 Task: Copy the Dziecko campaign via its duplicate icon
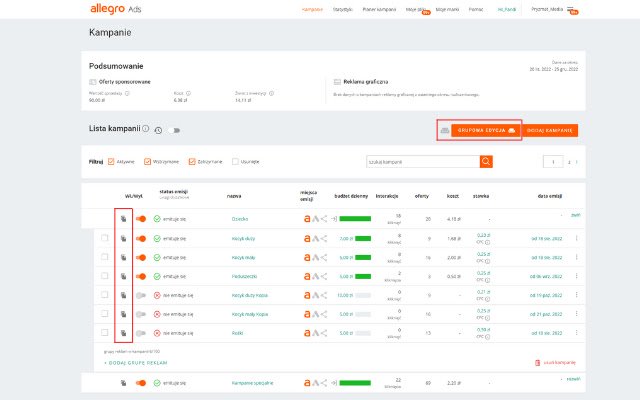pos(123,219)
